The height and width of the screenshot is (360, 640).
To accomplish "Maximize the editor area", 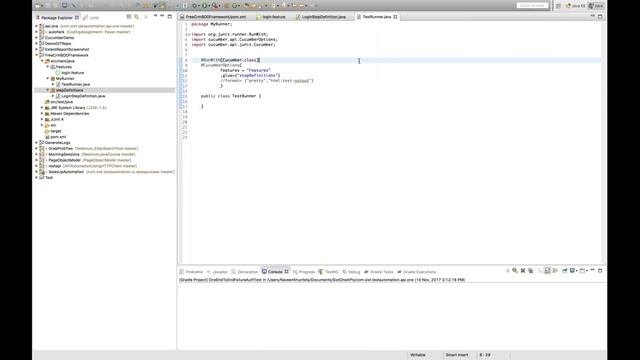I will 600,16.
